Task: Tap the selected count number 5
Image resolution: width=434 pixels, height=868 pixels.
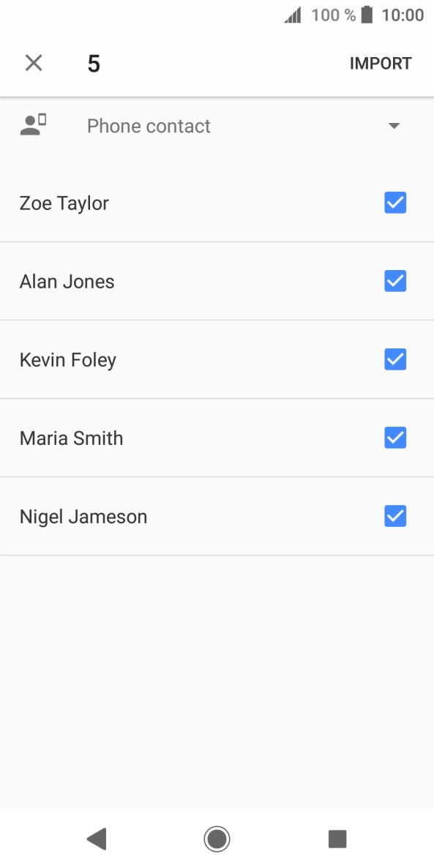Action: pos(94,64)
